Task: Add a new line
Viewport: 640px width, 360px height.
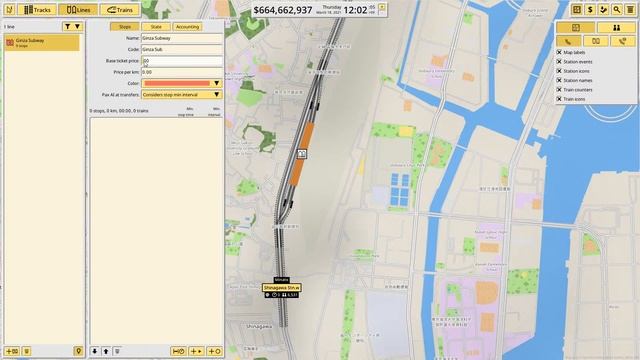Action: [12, 351]
